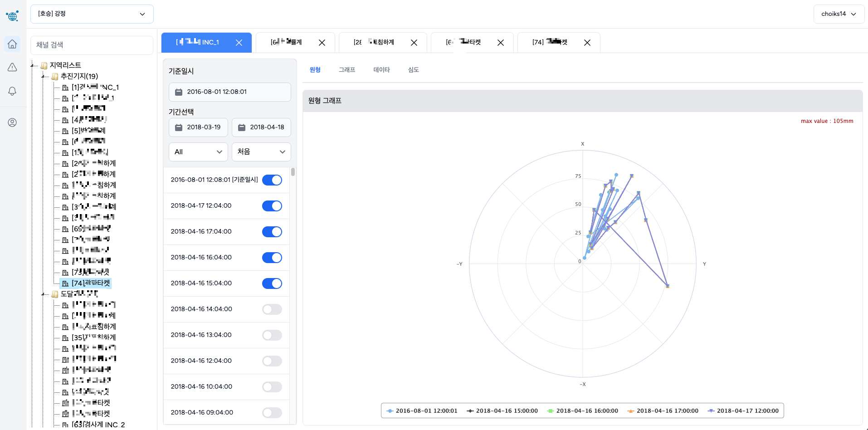Click the 2016-08-01 12:08:01 reference date field
868x430 pixels.
point(230,92)
